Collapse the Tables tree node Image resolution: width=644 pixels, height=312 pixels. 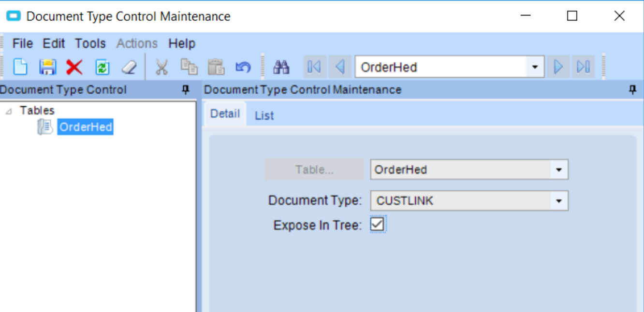pyautogui.click(x=9, y=111)
